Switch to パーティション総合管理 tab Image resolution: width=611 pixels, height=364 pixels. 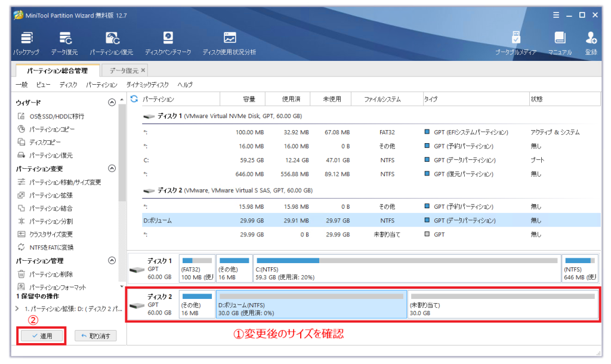[57, 70]
